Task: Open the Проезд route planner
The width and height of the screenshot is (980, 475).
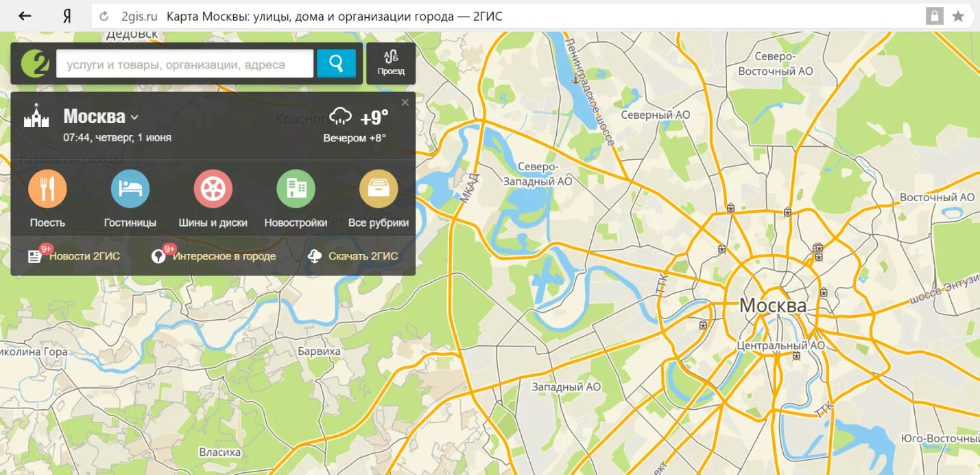Action: click(391, 63)
